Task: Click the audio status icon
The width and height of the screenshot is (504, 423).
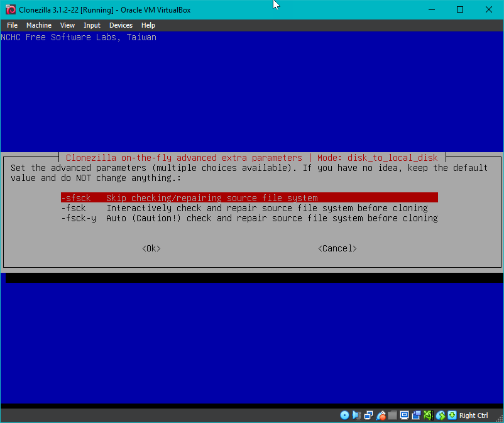Action: click(357, 415)
